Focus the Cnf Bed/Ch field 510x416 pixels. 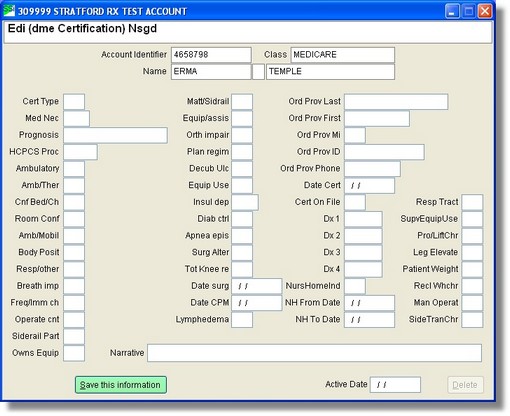(x=74, y=202)
